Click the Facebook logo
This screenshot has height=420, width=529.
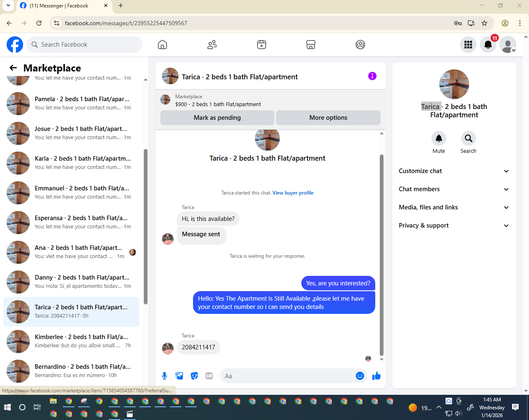pos(15,45)
